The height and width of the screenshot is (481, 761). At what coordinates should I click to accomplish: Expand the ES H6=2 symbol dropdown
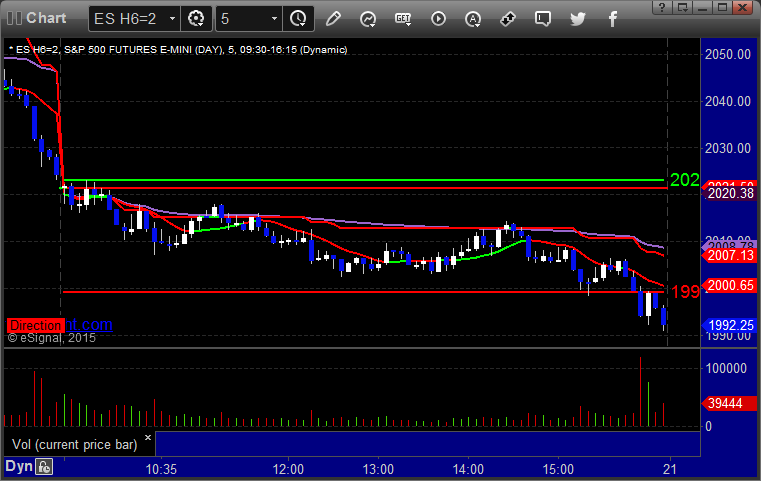[172, 19]
